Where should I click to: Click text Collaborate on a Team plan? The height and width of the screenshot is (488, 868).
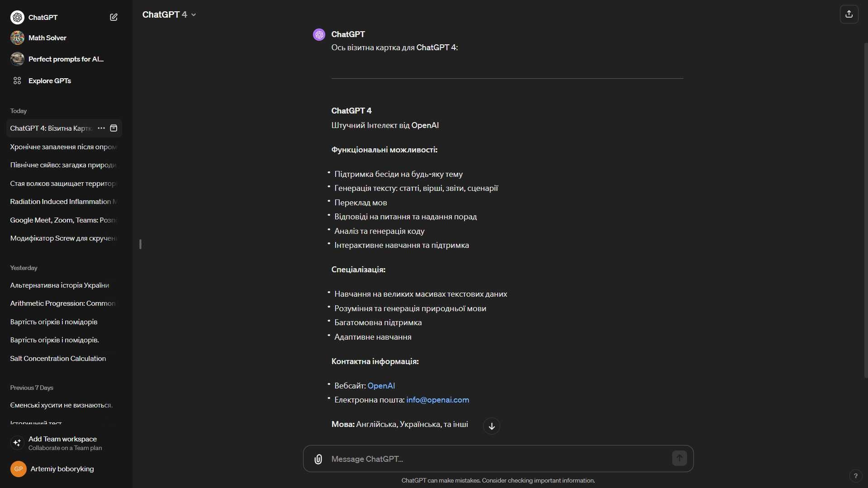(65, 448)
